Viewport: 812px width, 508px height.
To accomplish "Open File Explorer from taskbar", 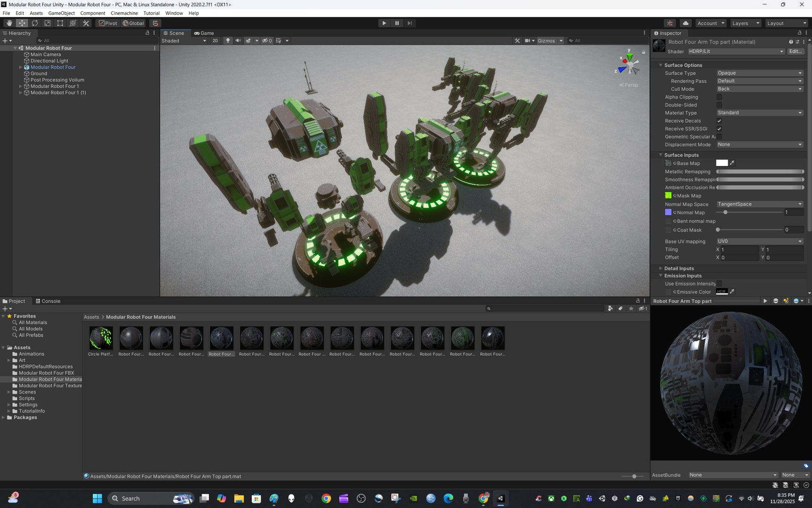I will tap(239, 499).
